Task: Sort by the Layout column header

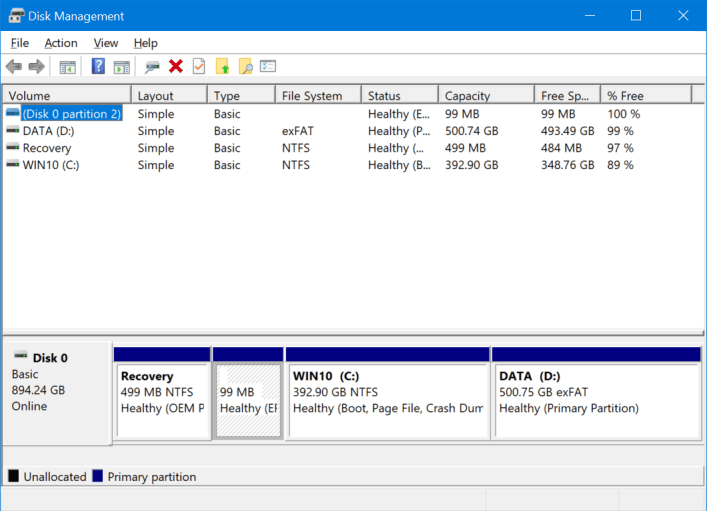Action: pyautogui.click(x=169, y=96)
